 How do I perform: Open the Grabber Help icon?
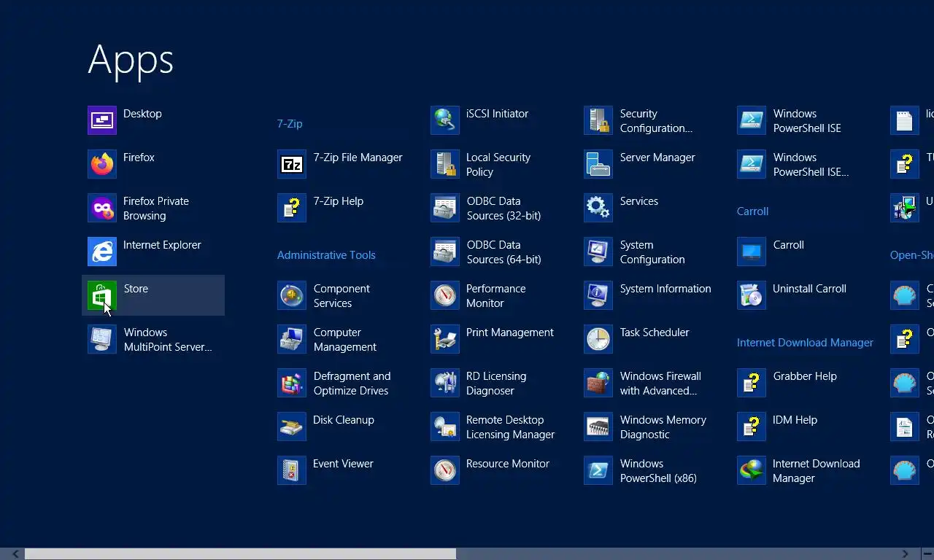[x=752, y=383]
